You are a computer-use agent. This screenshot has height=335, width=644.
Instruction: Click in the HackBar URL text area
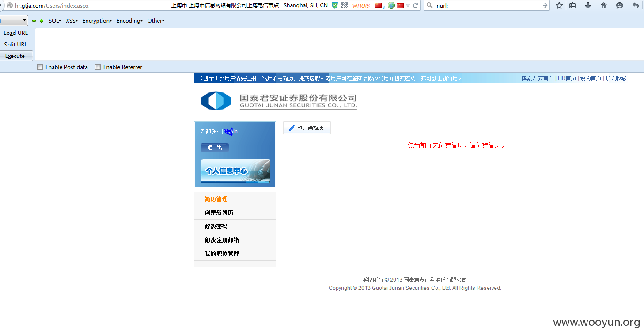point(339,44)
